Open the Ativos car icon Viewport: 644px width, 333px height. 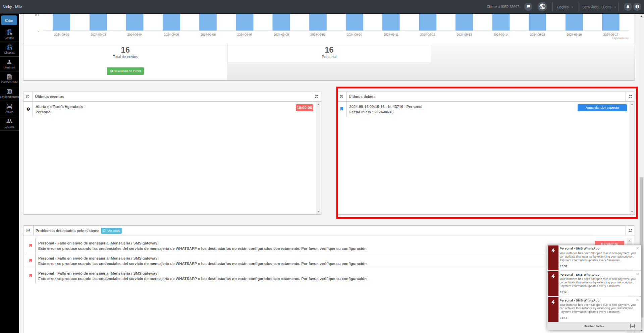point(9,108)
